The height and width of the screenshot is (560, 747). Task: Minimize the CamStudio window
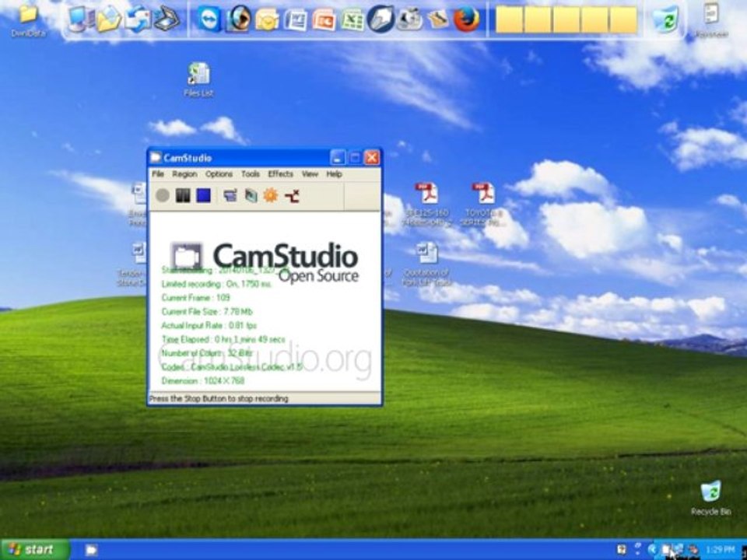[338, 158]
